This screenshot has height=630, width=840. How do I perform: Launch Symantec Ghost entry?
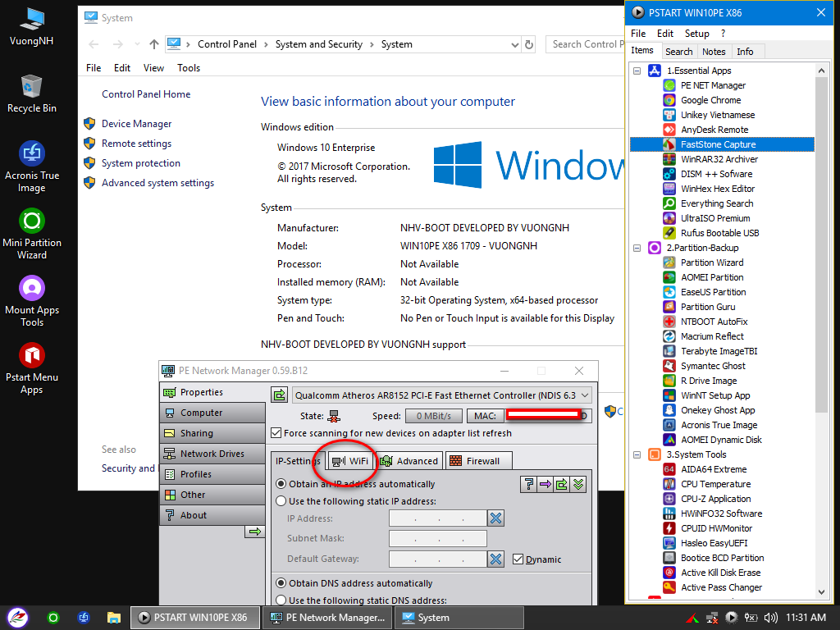pos(713,366)
